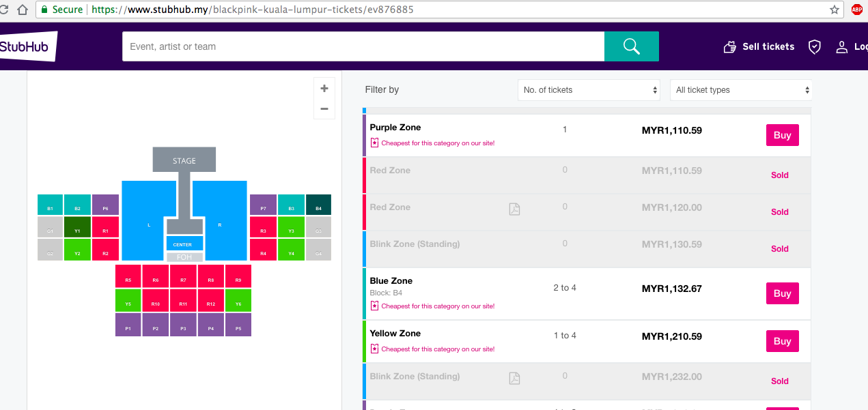Open the AdBlock Plus extension icon

[x=856, y=10]
